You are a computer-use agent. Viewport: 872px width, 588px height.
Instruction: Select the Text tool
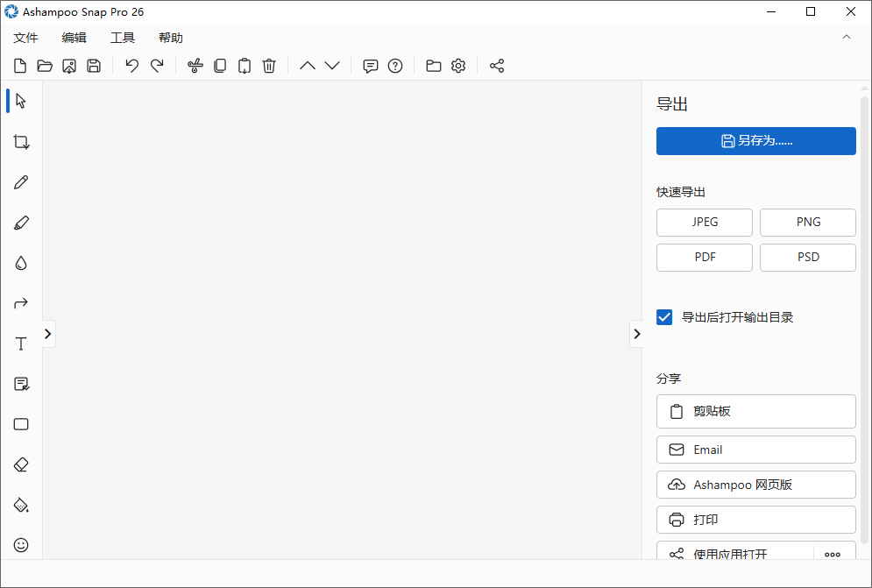(21, 344)
